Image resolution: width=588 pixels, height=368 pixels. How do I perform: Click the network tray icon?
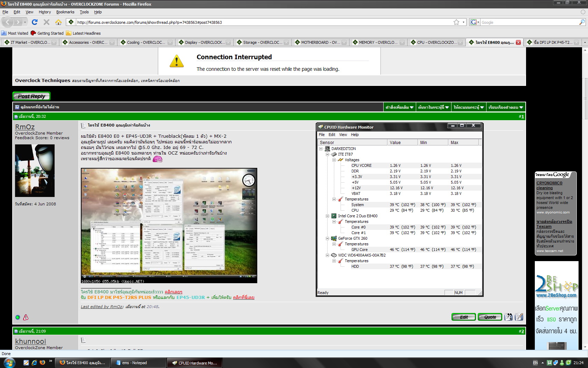click(x=556, y=363)
